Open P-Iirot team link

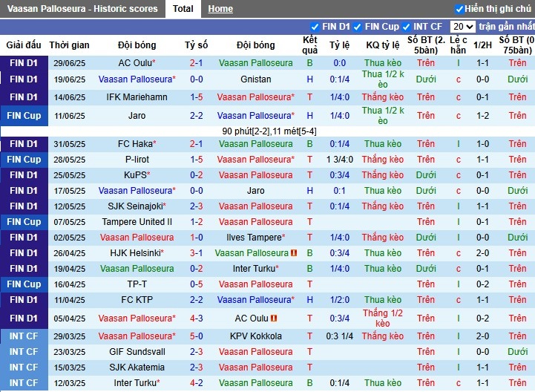point(137,160)
